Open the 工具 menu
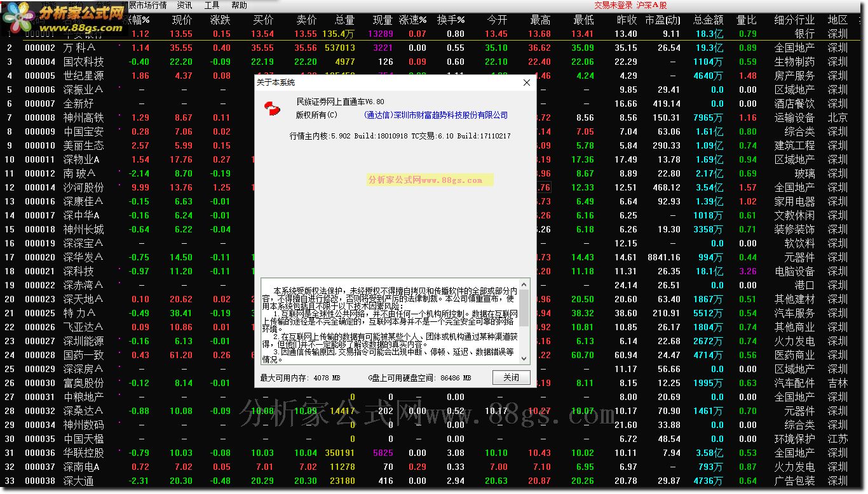The width and height of the screenshot is (868, 494). (212, 5)
